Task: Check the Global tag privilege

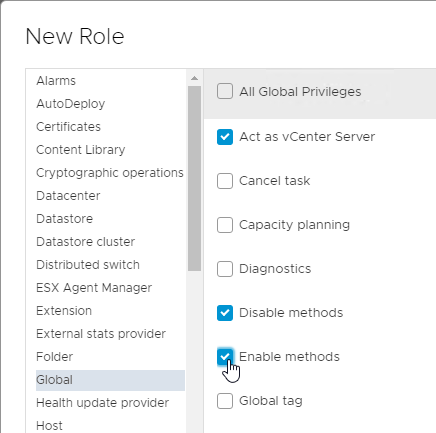Action: [225, 401]
